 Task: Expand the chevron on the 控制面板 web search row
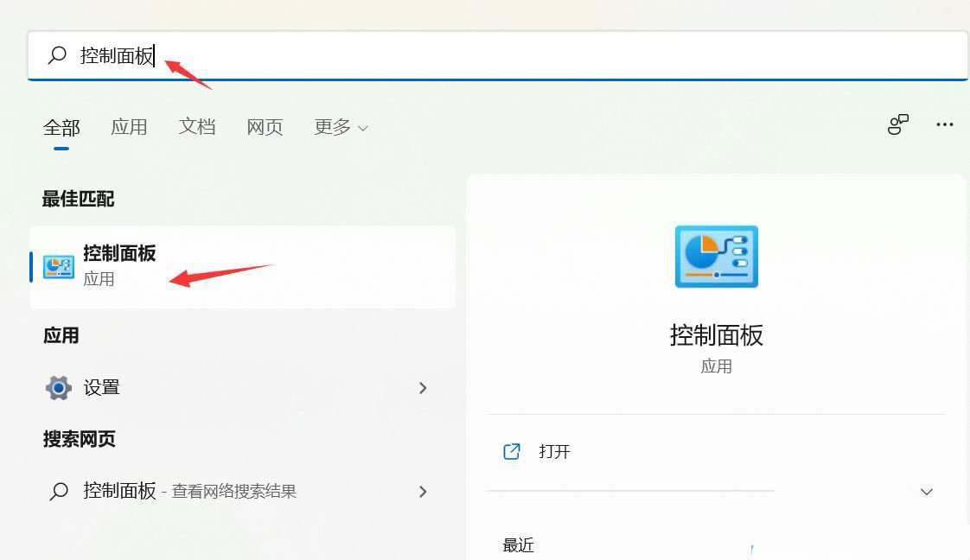coord(423,491)
